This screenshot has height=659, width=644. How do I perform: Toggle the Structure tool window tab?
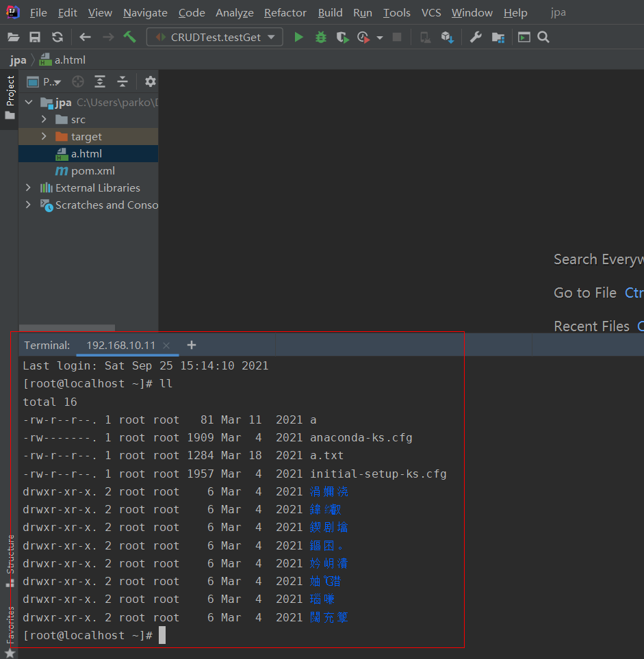[x=10, y=560]
